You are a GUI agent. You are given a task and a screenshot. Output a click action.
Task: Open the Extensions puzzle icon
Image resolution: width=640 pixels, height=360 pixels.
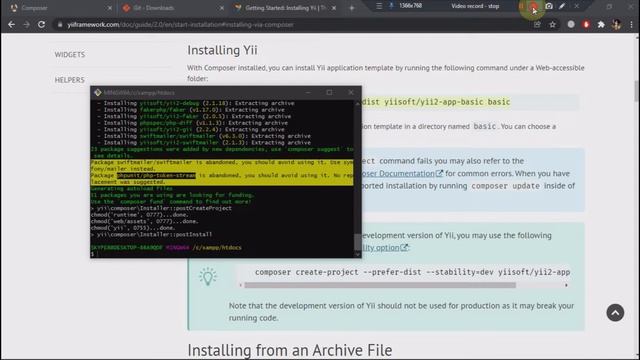tap(601, 24)
